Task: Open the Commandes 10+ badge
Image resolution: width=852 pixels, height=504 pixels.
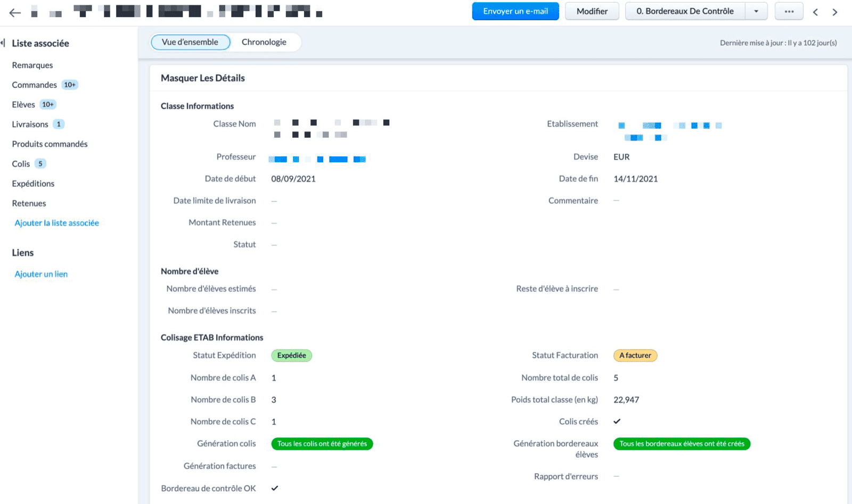Action: (x=70, y=85)
